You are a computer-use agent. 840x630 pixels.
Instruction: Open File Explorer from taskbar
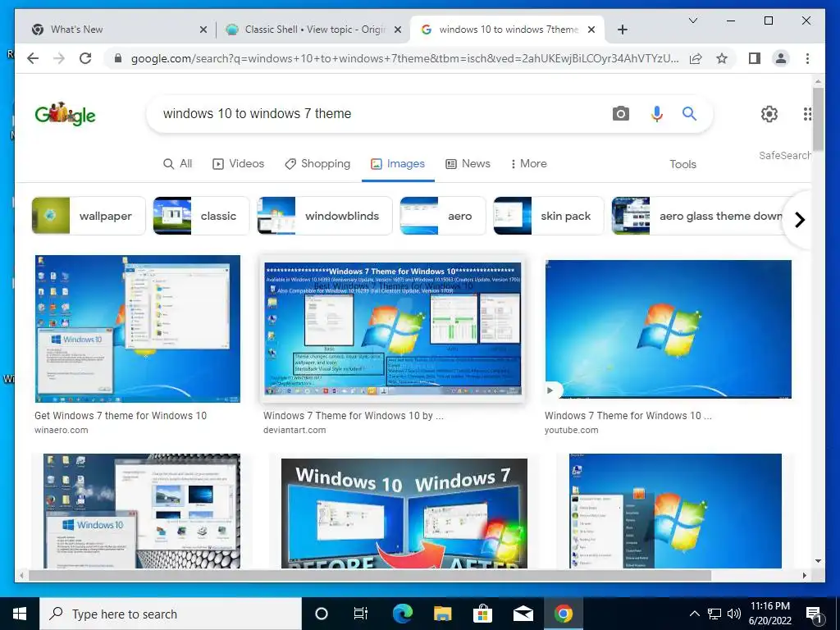click(x=442, y=614)
